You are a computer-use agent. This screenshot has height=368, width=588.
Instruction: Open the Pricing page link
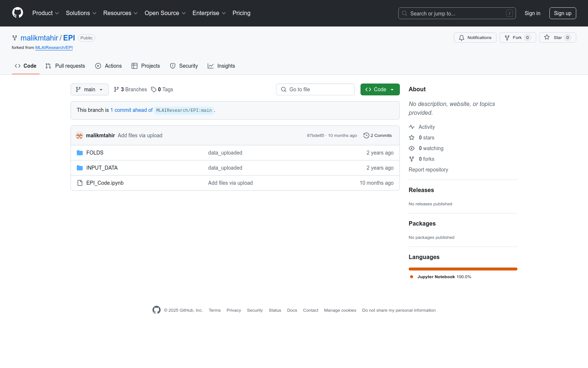pyautogui.click(x=241, y=13)
